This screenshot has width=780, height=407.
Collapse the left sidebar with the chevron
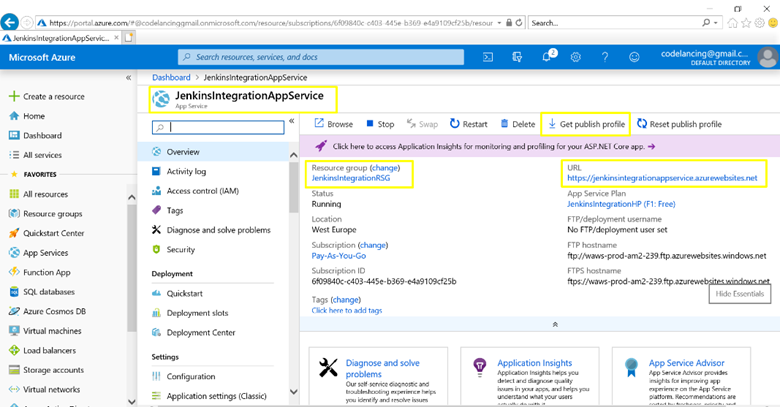(128, 78)
